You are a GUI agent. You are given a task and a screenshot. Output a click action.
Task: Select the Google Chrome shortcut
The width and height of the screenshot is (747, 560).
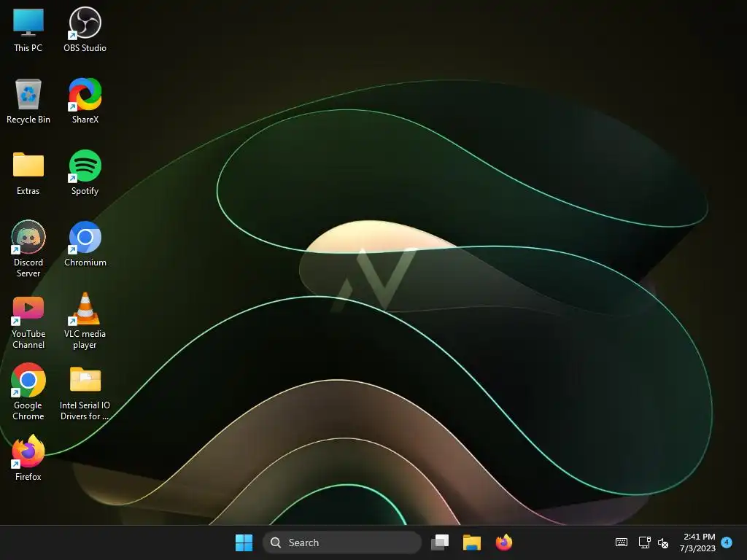28,392
